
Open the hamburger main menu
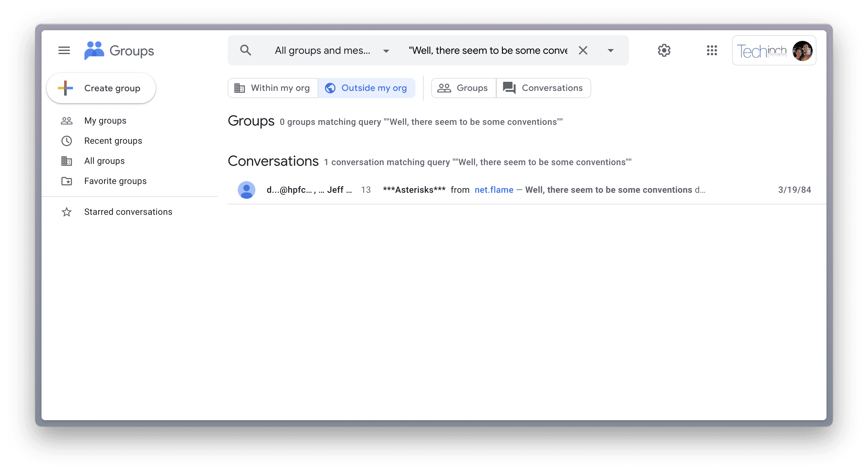(x=64, y=51)
